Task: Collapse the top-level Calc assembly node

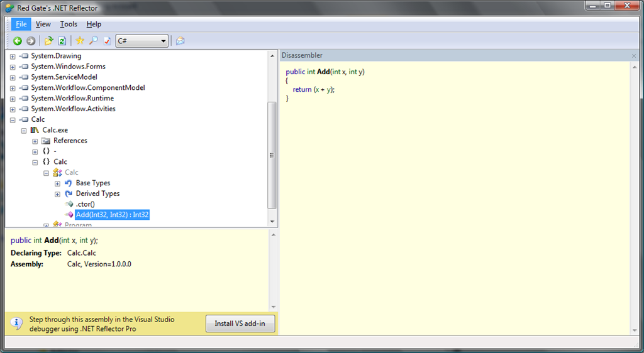Action: tap(13, 120)
